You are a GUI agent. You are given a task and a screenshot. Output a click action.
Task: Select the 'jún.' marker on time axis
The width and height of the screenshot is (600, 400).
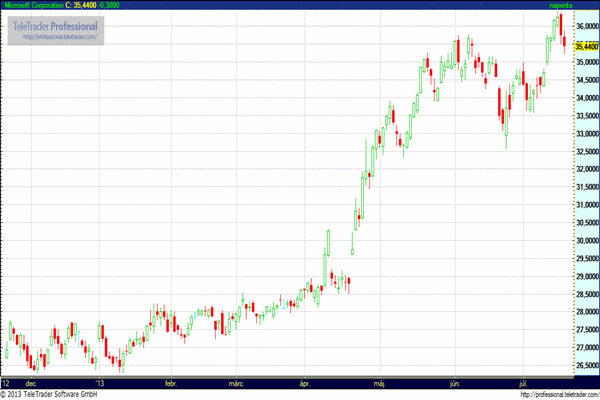454,383
